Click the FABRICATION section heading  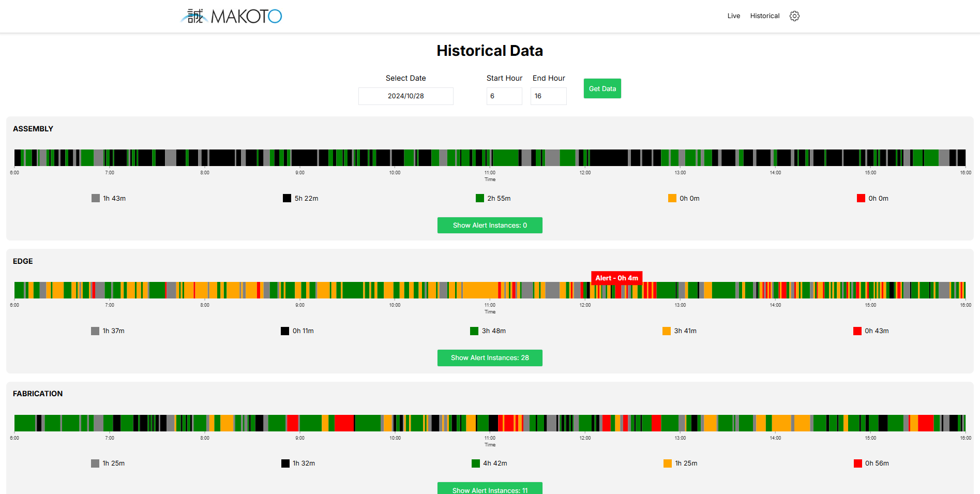point(38,394)
